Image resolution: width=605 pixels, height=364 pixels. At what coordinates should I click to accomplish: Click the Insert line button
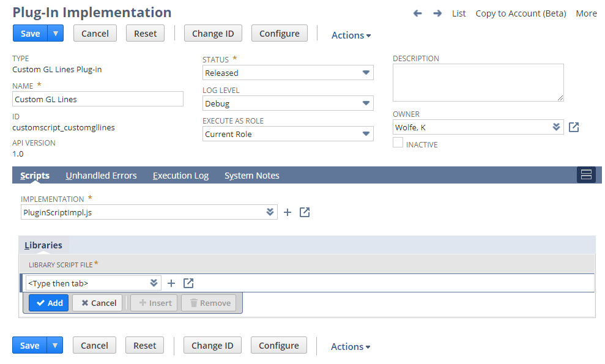pyautogui.click(x=154, y=303)
